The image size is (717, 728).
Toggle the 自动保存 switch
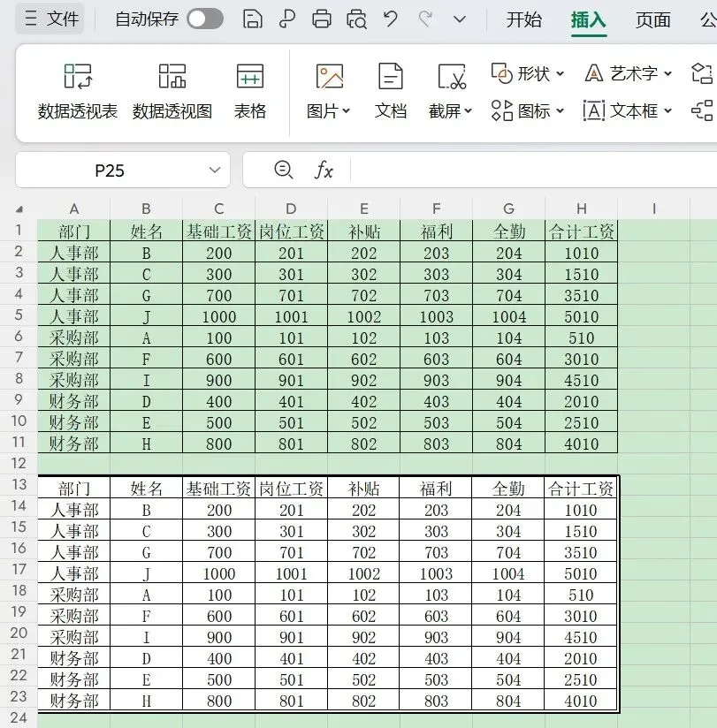pos(205,19)
